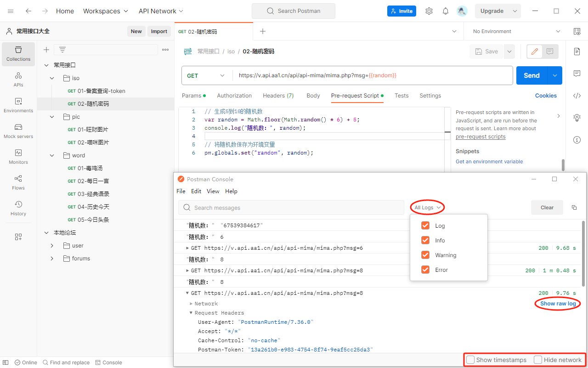Open History in the sidebar
The width and height of the screenshot is (588, 368).
18,208
